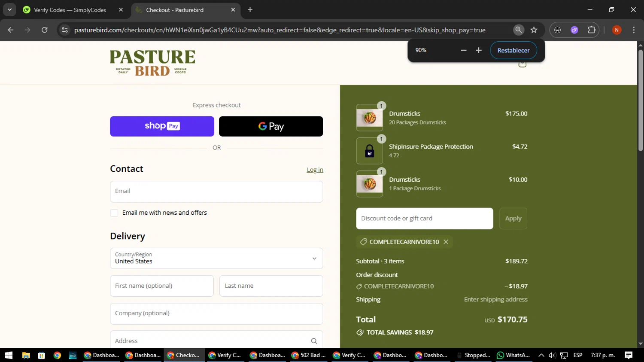Click Discount code or gift card field

(x=425, y=219)
